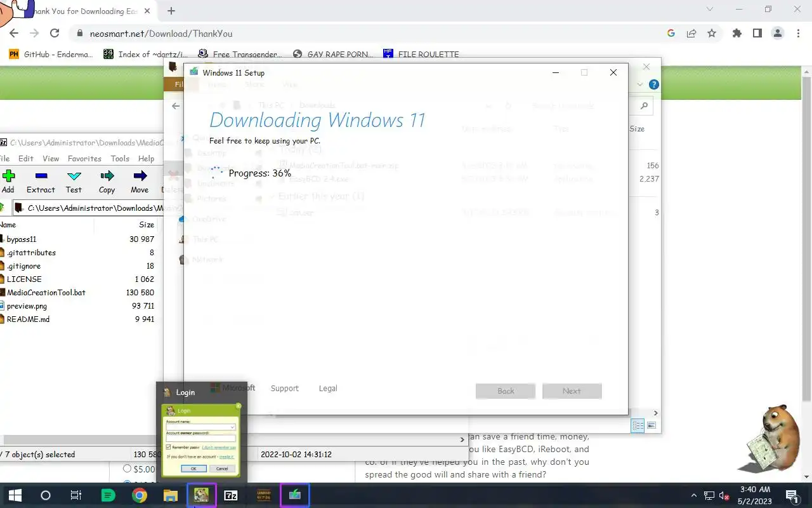Click the Back button in Setup
The height and width of the screenshot is (508, 812).
pos(506,391)
